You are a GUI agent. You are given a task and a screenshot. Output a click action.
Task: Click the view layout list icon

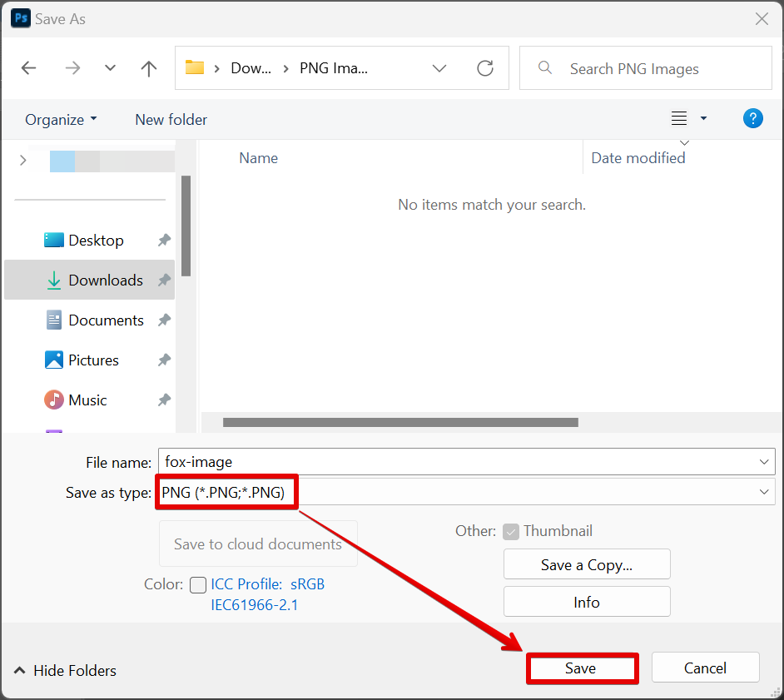(679, 119)
